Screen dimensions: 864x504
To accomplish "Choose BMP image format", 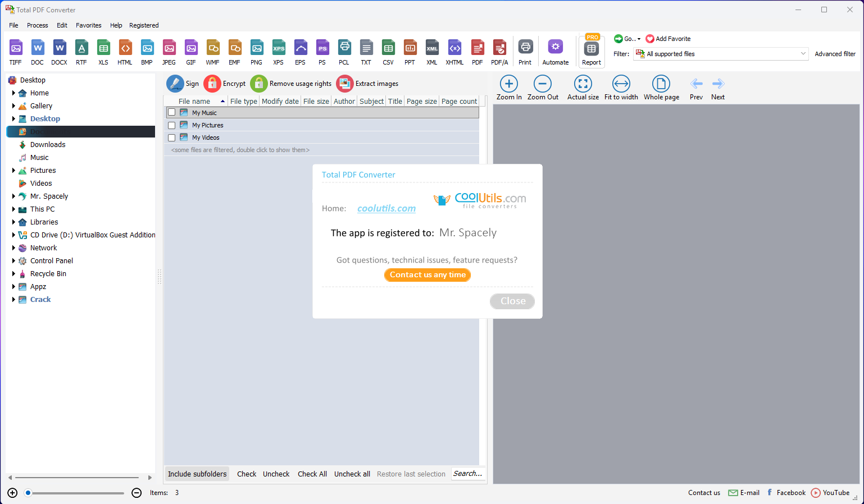I will pyautogui.click(x=147, y=52).
